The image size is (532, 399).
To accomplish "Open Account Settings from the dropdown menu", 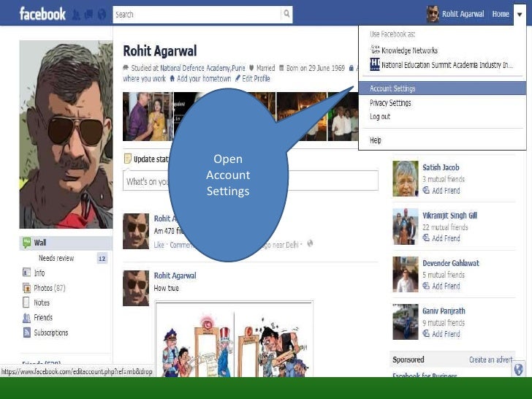I will point(442,88).
